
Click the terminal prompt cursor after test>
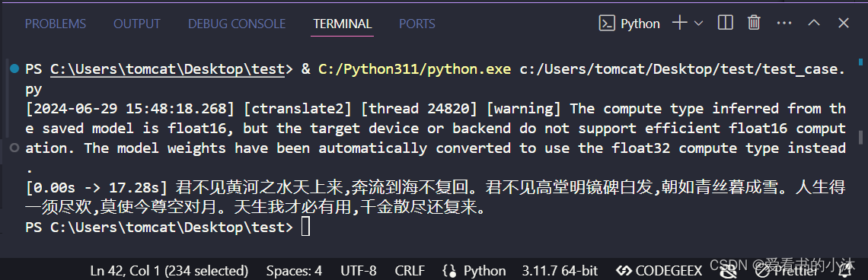305,227
